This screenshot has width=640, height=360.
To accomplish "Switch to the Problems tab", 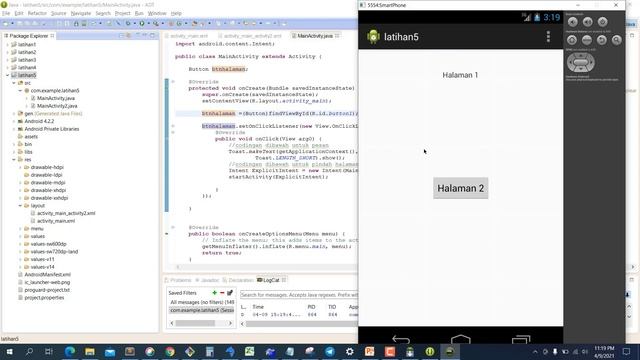I will point(178,280).
